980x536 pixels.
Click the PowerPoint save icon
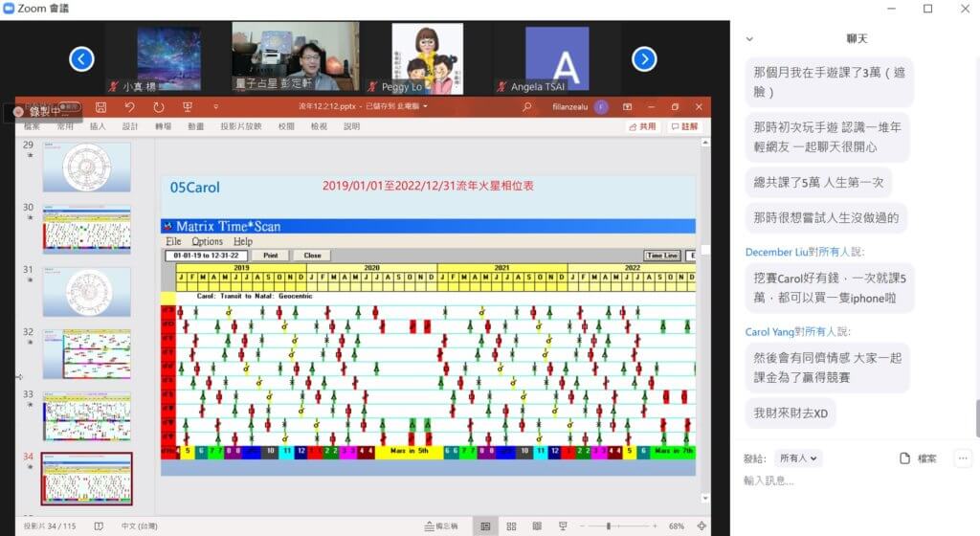(x=100, y=107)
